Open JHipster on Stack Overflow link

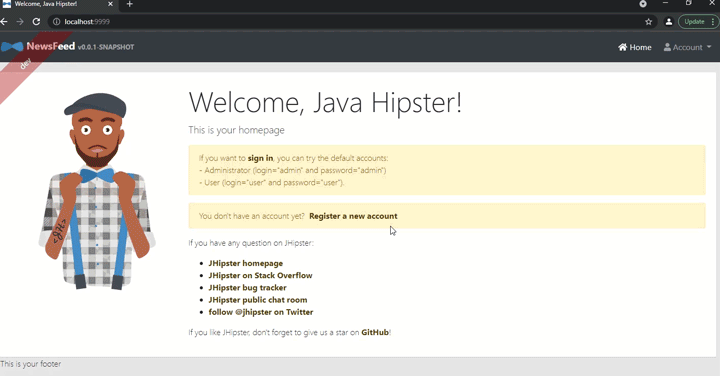(260, 275)
